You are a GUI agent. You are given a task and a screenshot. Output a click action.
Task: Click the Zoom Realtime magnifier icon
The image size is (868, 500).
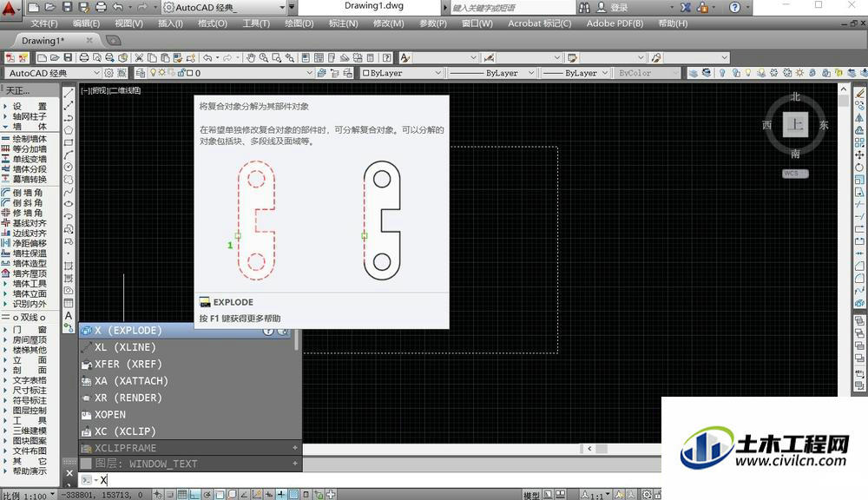(264, 57)
